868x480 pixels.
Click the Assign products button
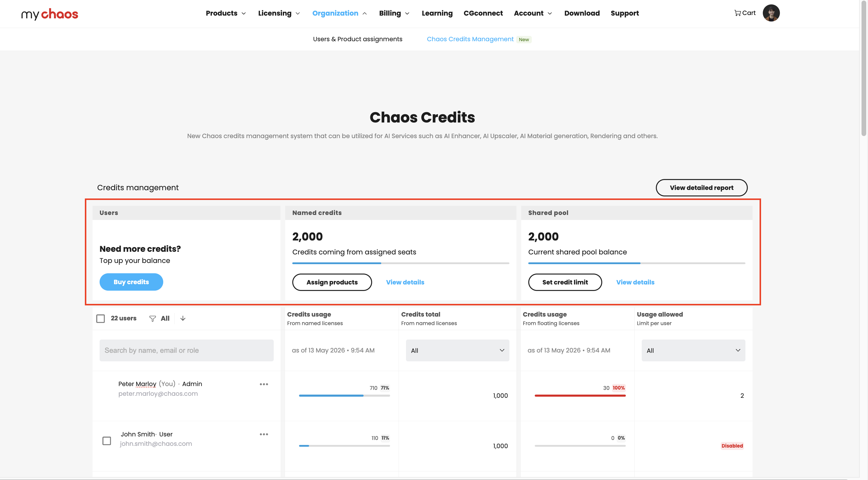332,282
